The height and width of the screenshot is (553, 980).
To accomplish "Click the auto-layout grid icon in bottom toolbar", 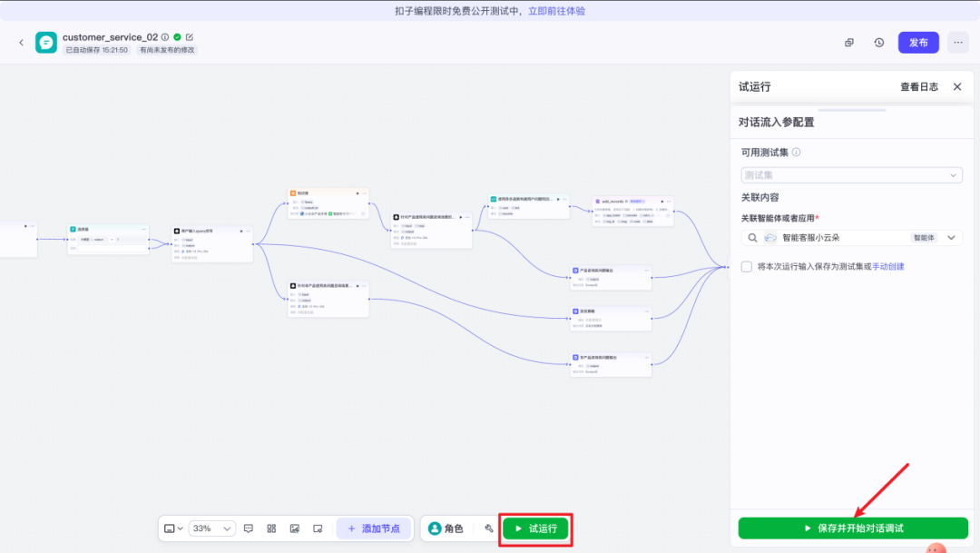I will (271, 528).
